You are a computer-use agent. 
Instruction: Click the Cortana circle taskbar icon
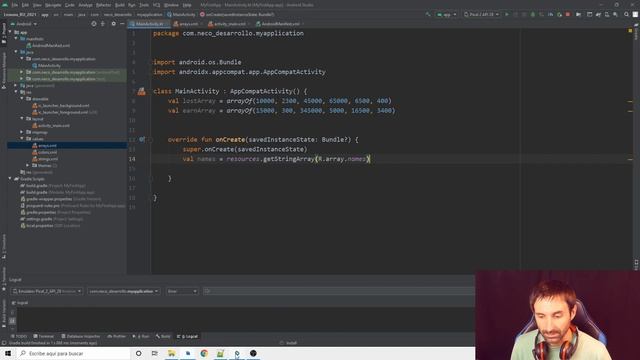138,353
